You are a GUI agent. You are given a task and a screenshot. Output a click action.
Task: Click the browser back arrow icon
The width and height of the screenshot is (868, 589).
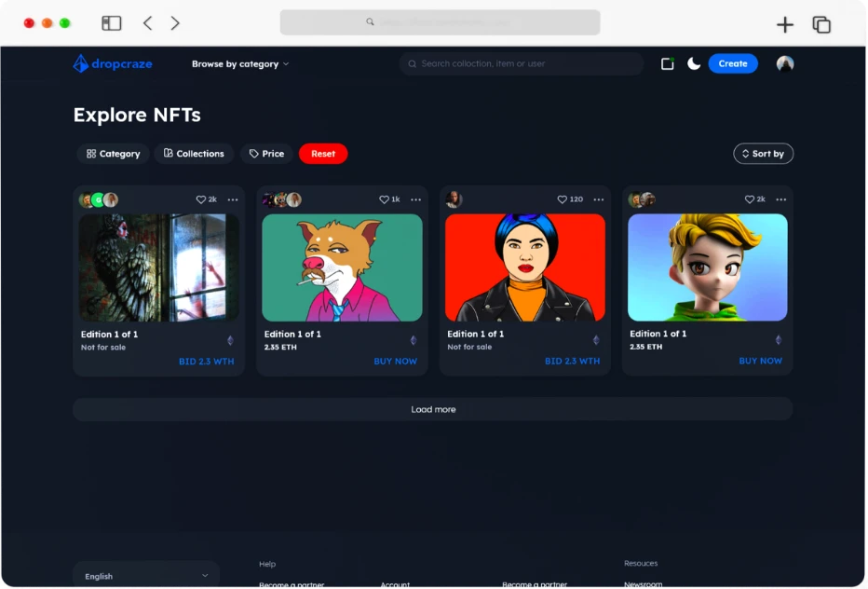pos(146,22)
